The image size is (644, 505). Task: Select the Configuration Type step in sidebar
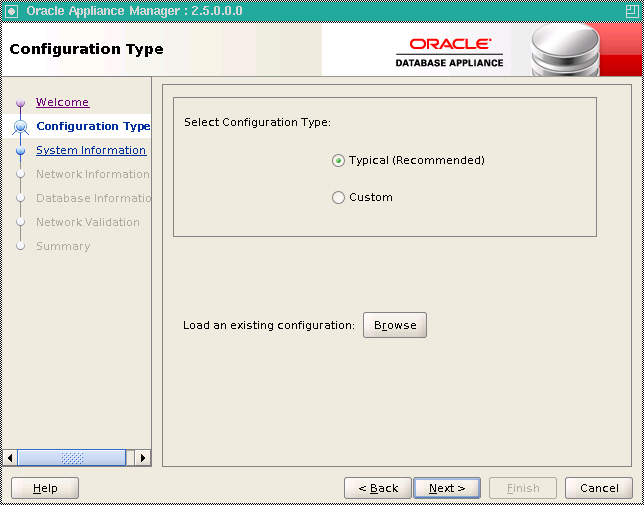[x=93, y=126]
